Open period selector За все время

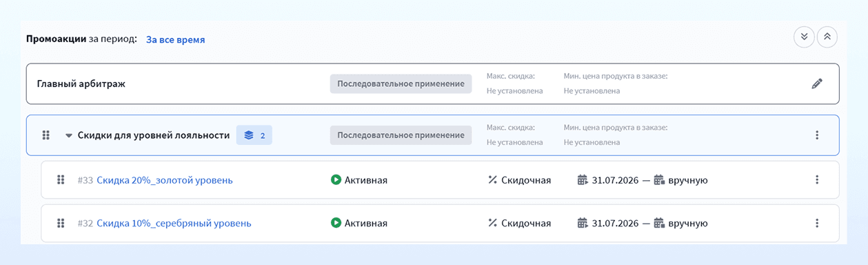click(x=175, y=40)
